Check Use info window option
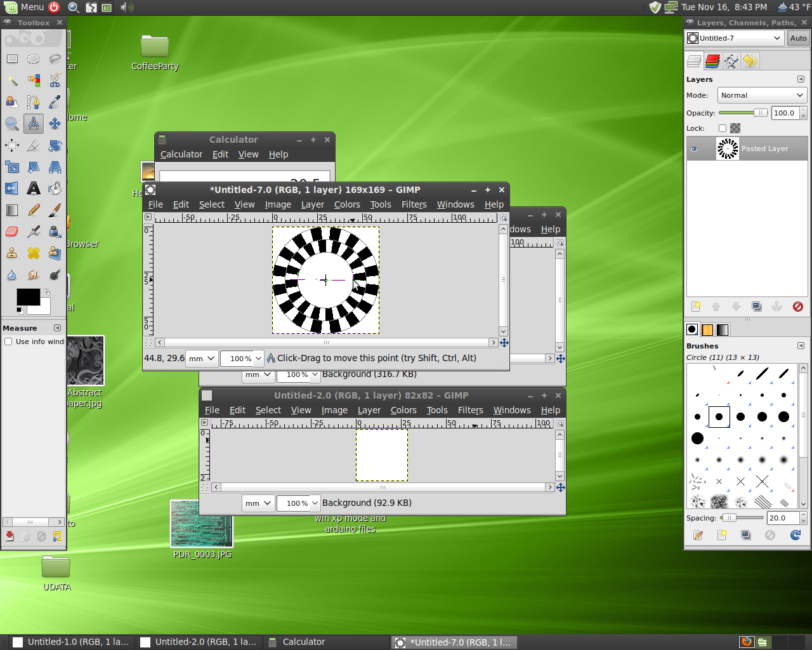Image resolution: width=812 pixels, height=650 pixels. tap(8, 342)
